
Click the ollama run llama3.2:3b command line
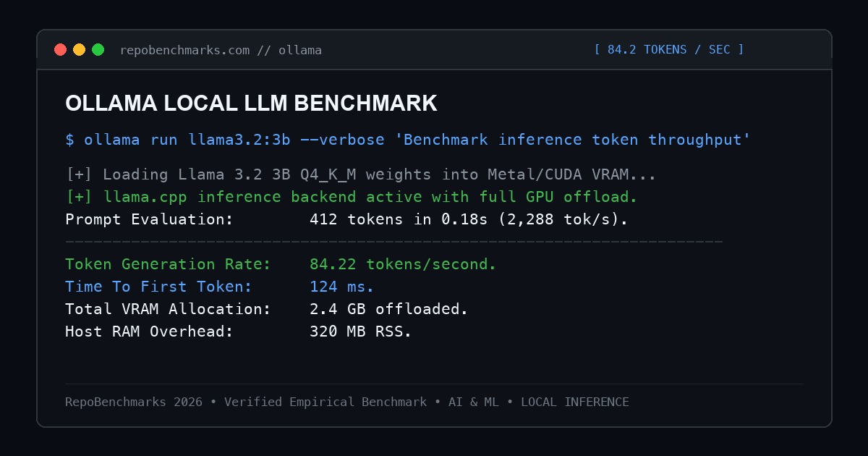tap(409, 140)
